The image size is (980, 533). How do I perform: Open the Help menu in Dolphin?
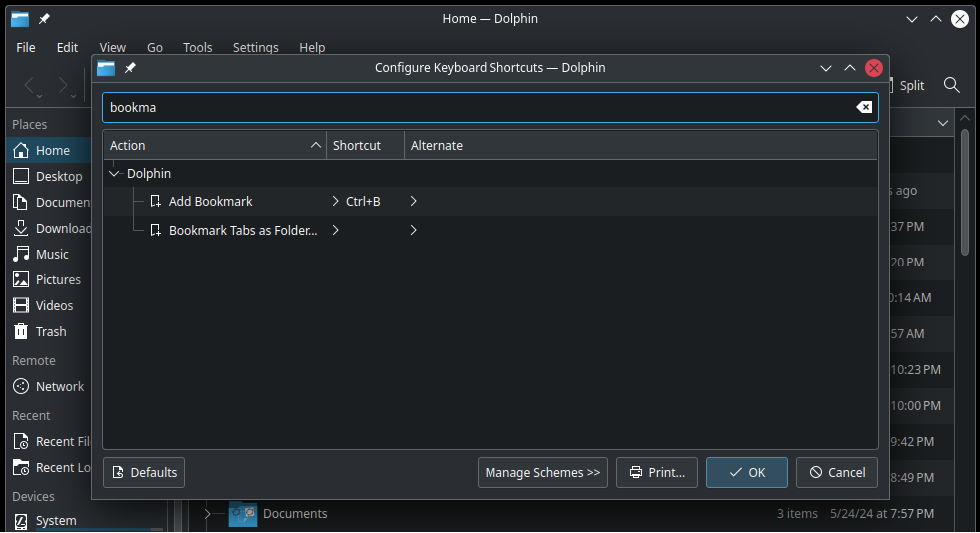312,48
